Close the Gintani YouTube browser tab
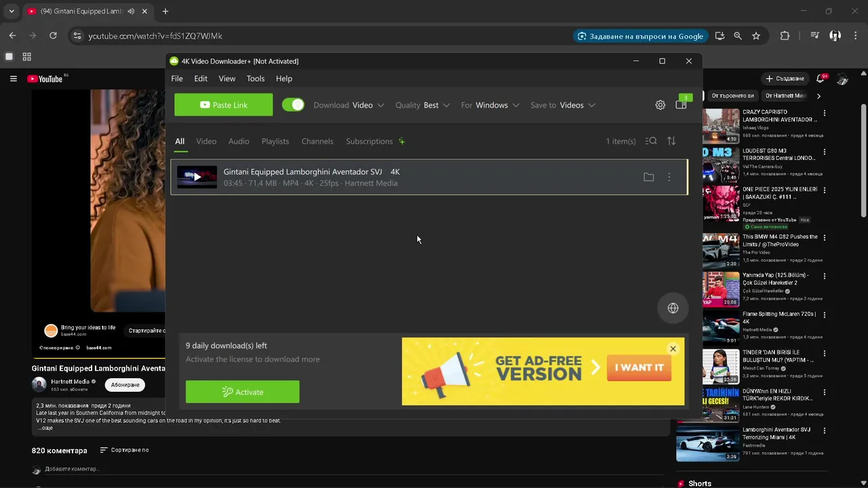This screenshot has height=488, width=868. click(x=144, y=12)
